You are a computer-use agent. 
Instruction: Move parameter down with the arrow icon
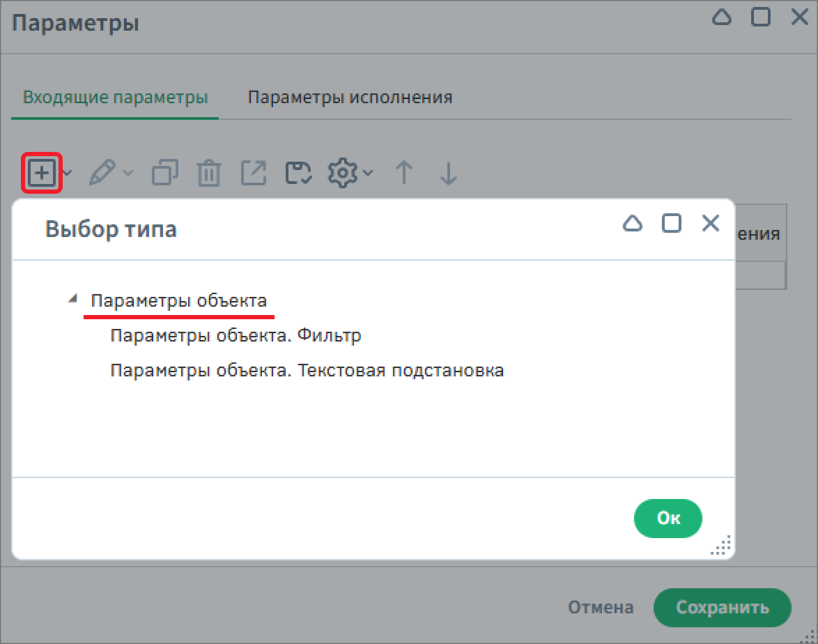click(447, 173)
